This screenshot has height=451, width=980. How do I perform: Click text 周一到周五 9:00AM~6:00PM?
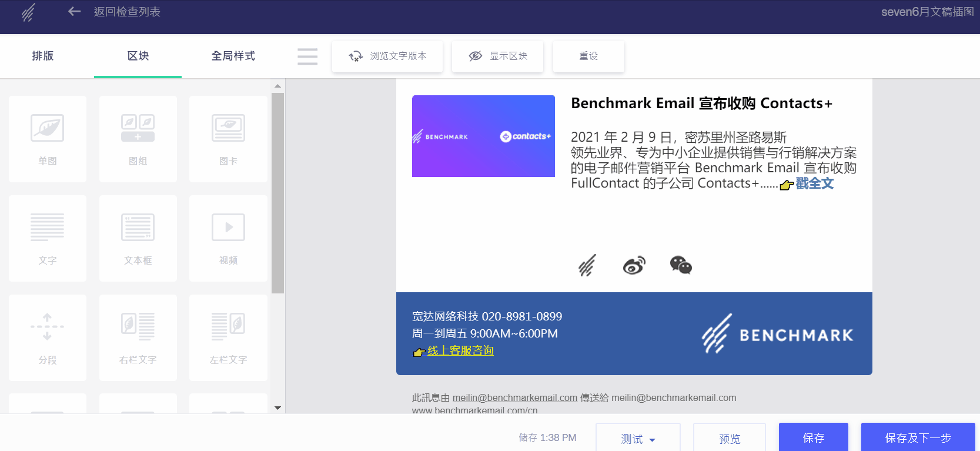[x=485, y=333]
